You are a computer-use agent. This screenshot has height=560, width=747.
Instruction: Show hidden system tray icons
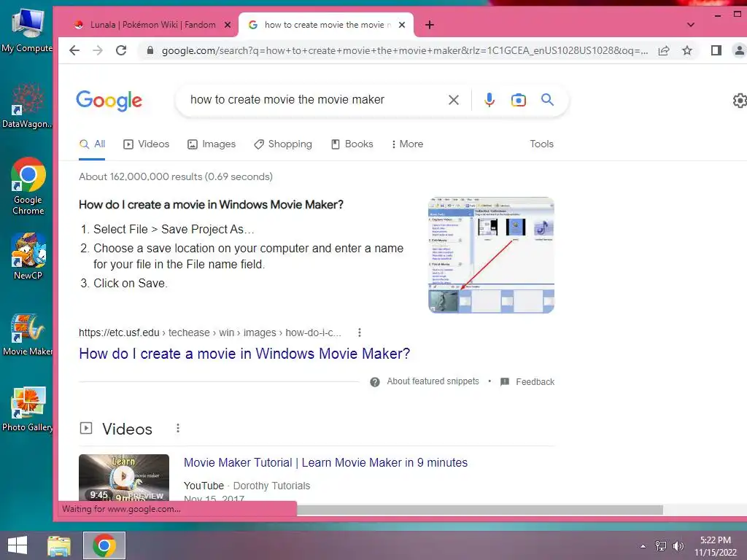[643, 546]
